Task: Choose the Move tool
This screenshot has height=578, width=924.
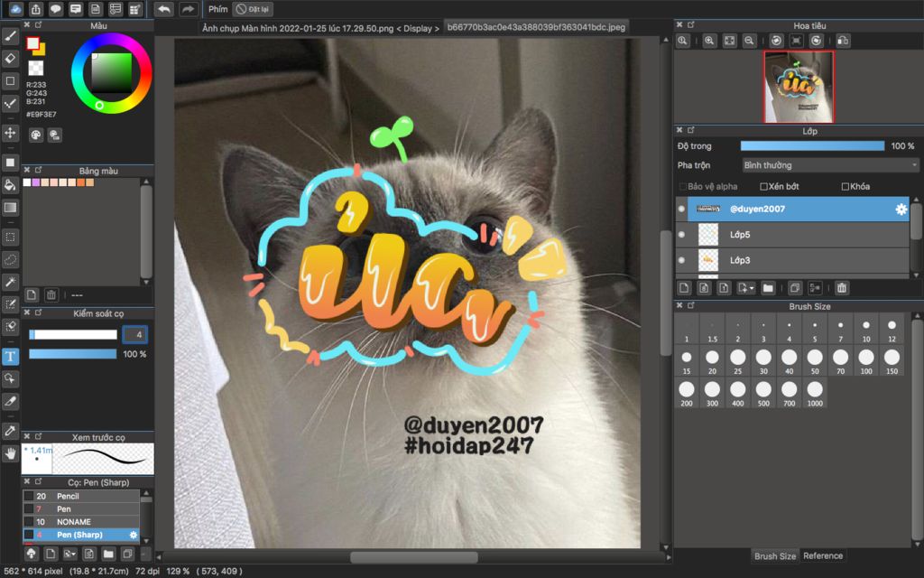Action: point(10,133)
